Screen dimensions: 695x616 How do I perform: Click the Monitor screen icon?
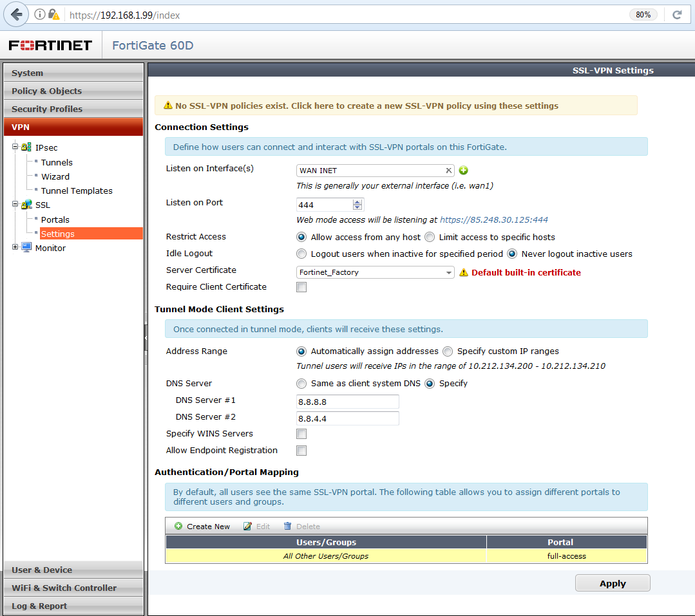(x=26, y=248)
